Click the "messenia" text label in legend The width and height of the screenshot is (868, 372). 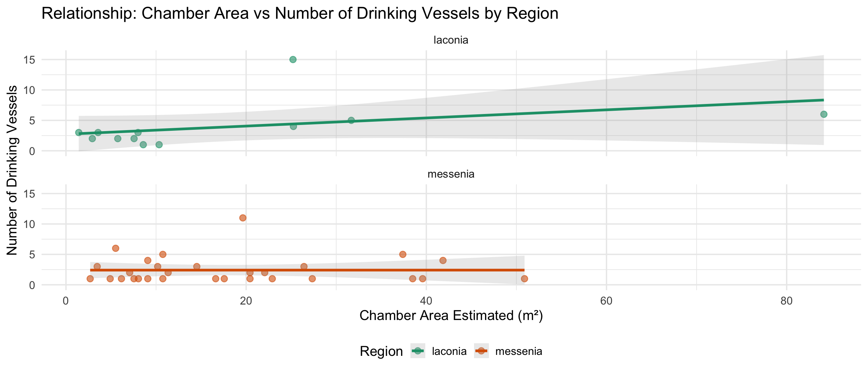tap(518, 351)
